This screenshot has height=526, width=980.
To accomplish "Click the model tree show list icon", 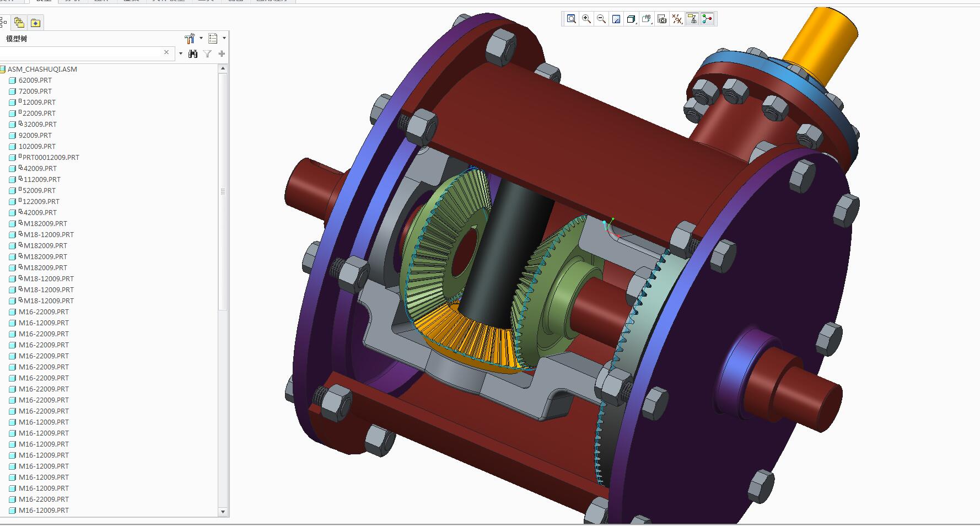I will tap(213, 38).
